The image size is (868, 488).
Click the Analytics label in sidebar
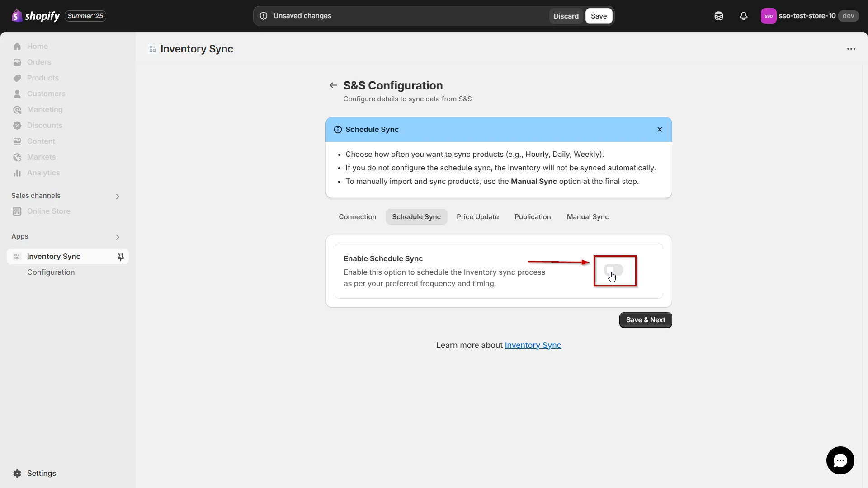(x=43, y=173)
